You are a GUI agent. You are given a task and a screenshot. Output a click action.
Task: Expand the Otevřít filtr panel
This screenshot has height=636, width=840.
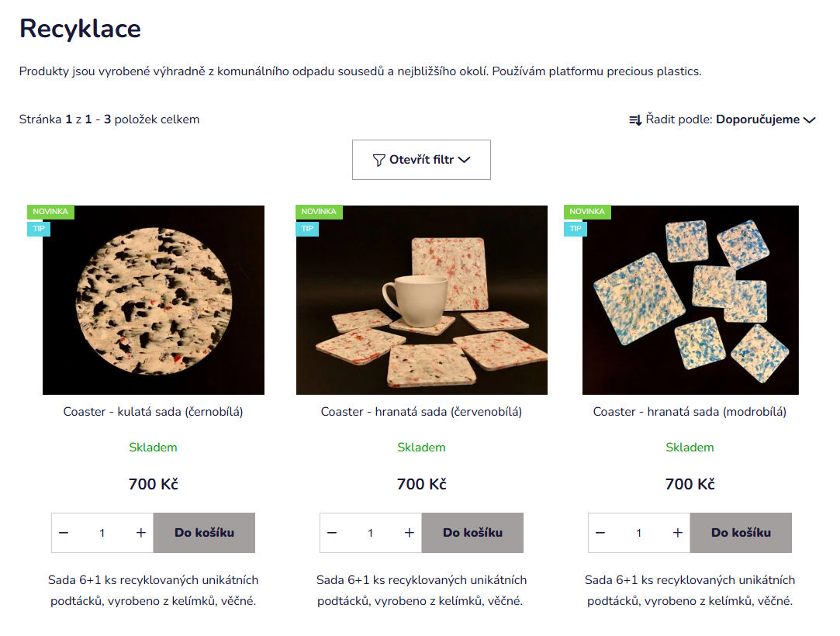[x=421, y=160]
